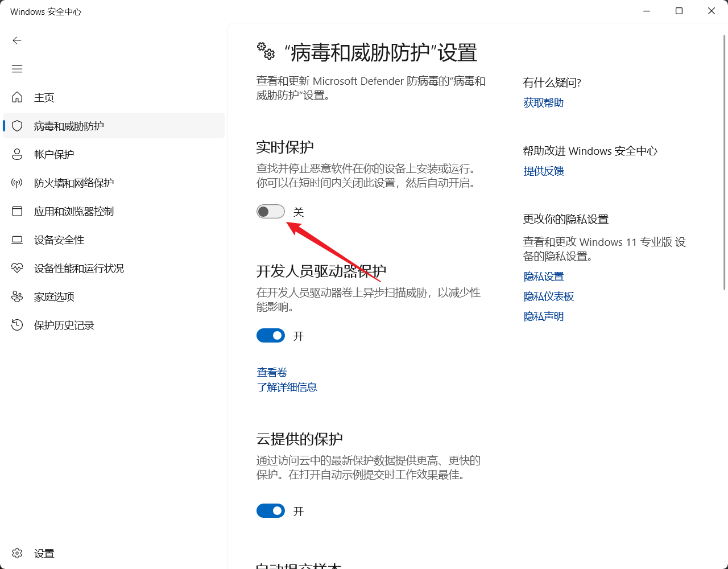The height and width of the screenshot is (569, 728).
Task: Click the laptop icon for 设备安全性
Action: coord(17,240)
